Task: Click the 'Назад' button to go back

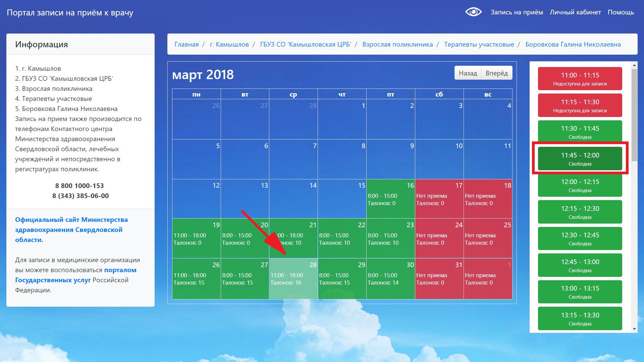Action: point(468,73)
